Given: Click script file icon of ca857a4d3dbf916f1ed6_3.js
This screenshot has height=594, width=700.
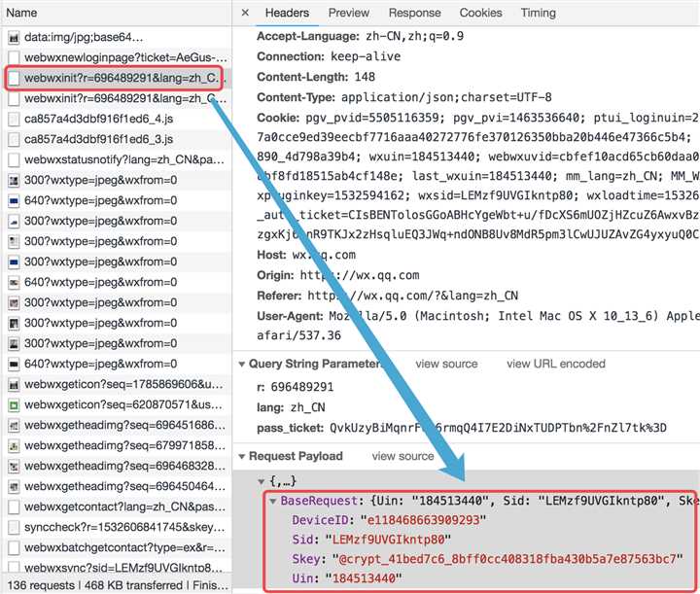Looking at the screenshot, I should click(14, 140).
